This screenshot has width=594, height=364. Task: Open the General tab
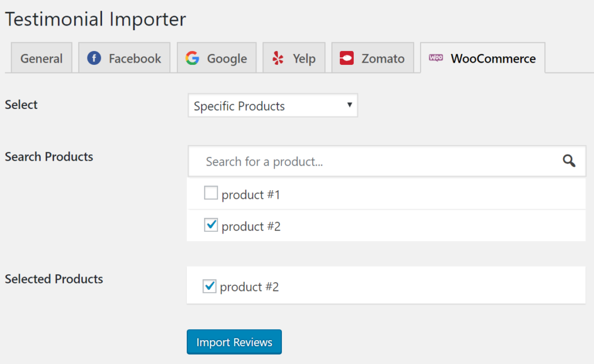point(42,58)
